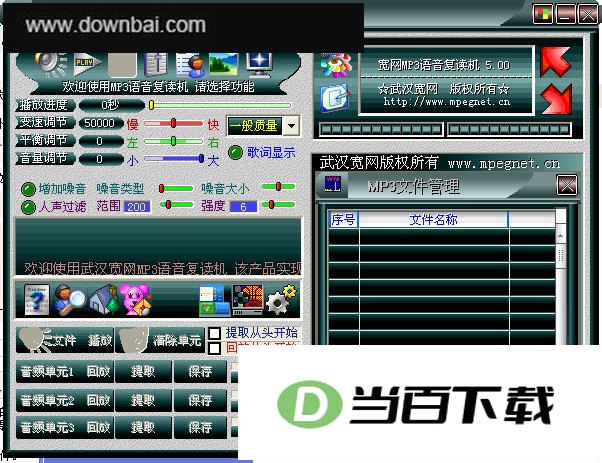Click the colorful flower icon beside title panel
Screen dimensions: 602x463
336,65
